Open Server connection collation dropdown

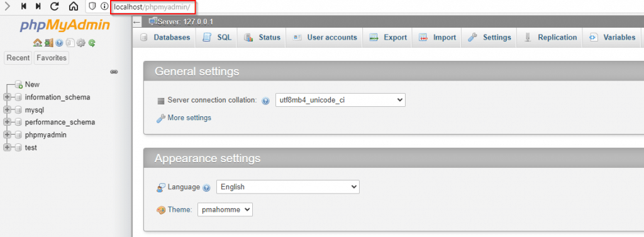tap(340, 100)
